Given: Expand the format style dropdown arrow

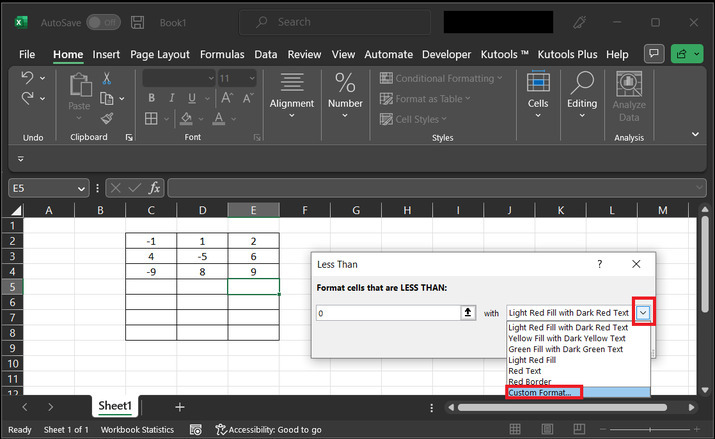Looking at the screenshot, I should (644, 313).
